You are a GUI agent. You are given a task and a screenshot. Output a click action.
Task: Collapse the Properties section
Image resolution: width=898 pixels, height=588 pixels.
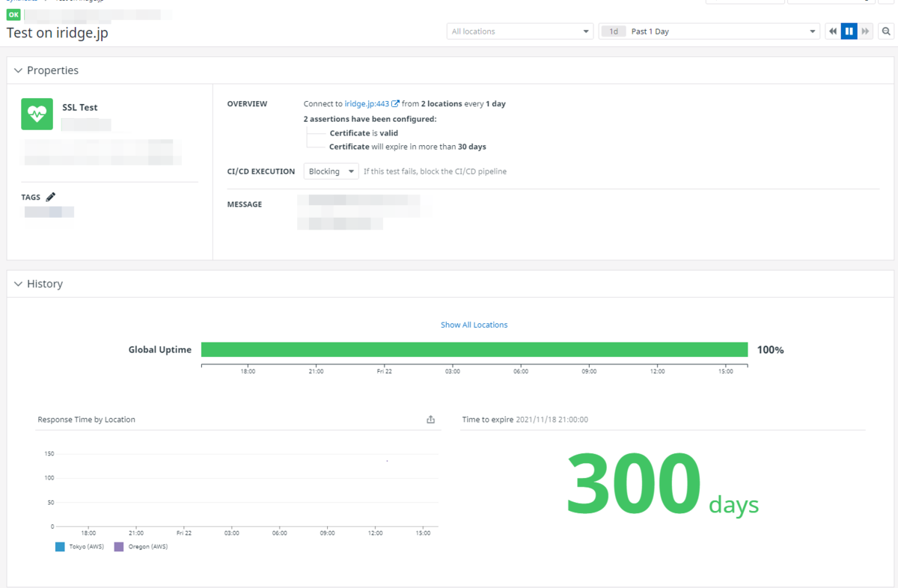pyautogui.click(x=19, y=70)
